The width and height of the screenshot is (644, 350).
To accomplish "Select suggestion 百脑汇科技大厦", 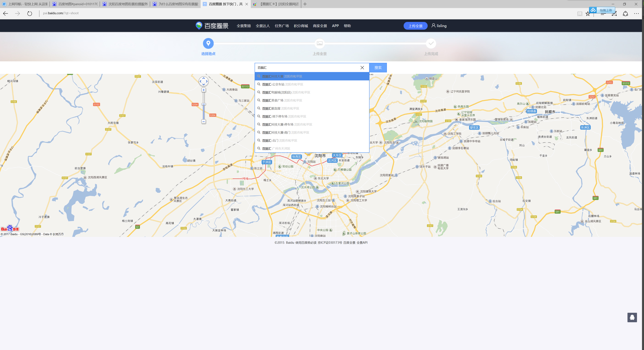I will 312,76.
